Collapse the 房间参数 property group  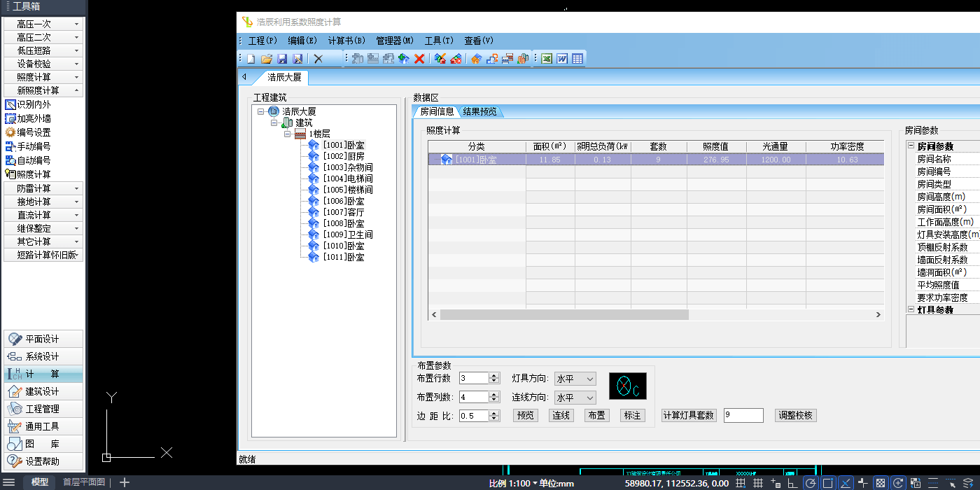coord(911,146)
